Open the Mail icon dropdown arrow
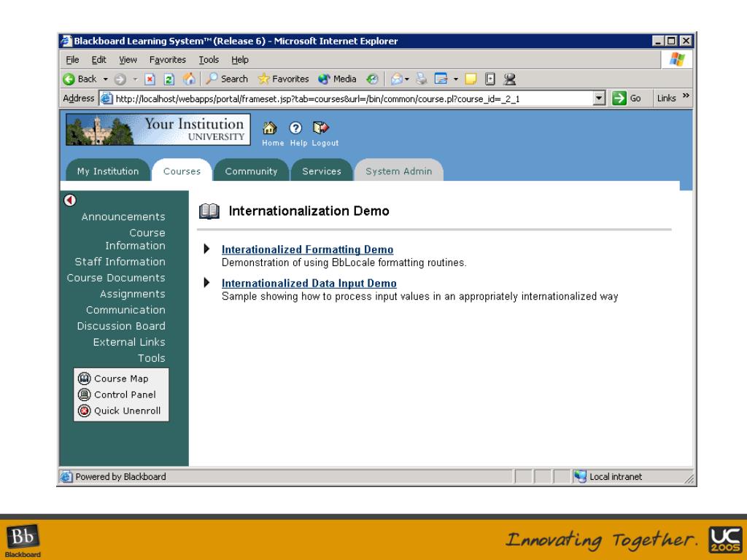The width and height of the screenshot is (747, 560). (x=407, y=79)
